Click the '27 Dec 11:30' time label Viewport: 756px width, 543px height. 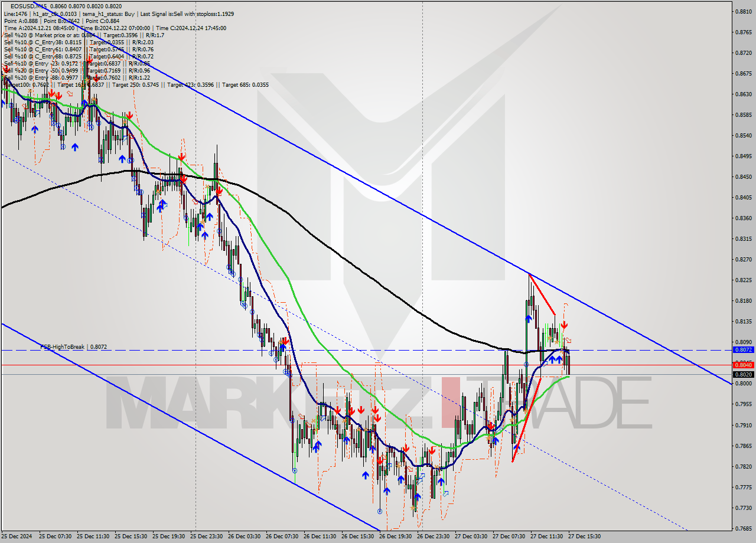(547, 537)
